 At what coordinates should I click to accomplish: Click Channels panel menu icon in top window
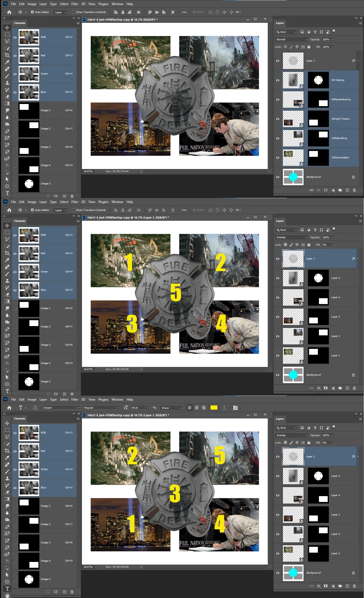[x=78, y=23]
